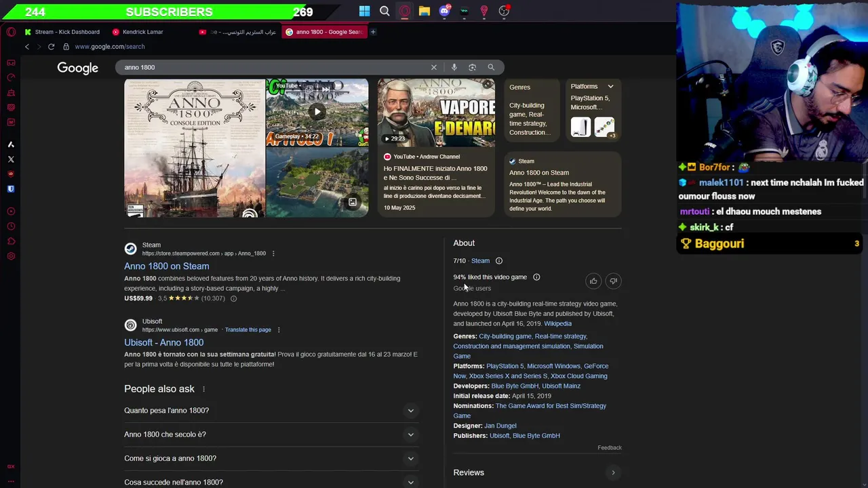Open sidebar Settings gear icon
Screen dimensions: 868x488
tap(11, 256)
